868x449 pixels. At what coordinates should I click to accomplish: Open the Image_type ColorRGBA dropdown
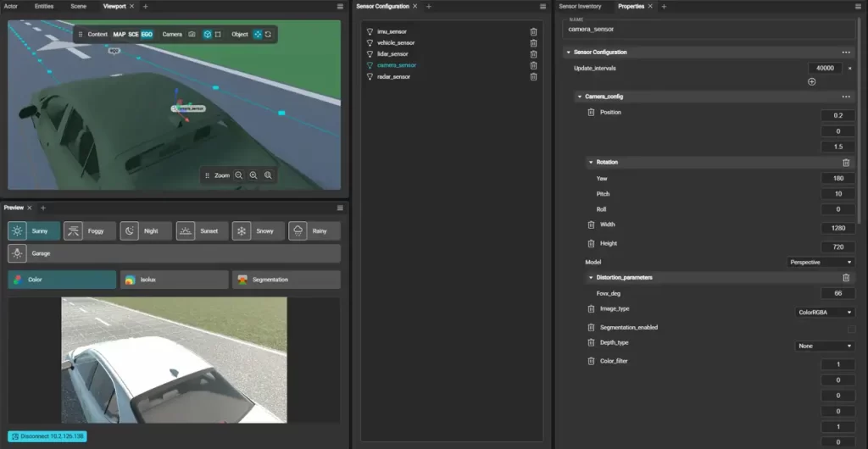click(824, 313)
